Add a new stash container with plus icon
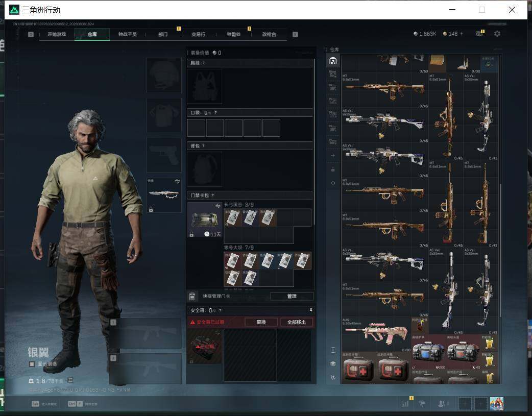532x416 pixels. pos(333,155)
